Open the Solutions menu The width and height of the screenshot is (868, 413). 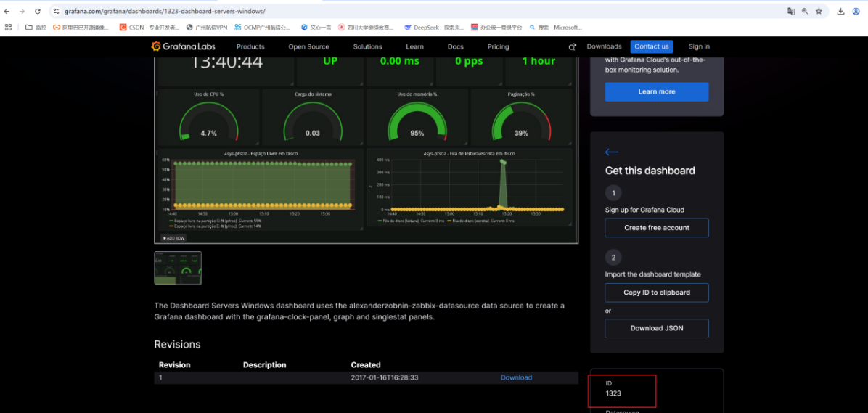[367, 46]
